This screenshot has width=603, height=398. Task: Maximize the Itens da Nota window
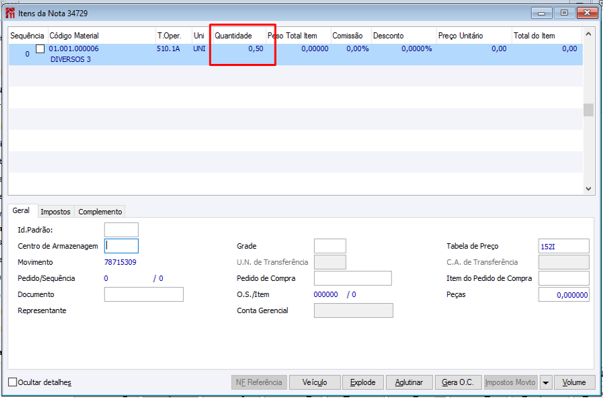click(564, 13)
